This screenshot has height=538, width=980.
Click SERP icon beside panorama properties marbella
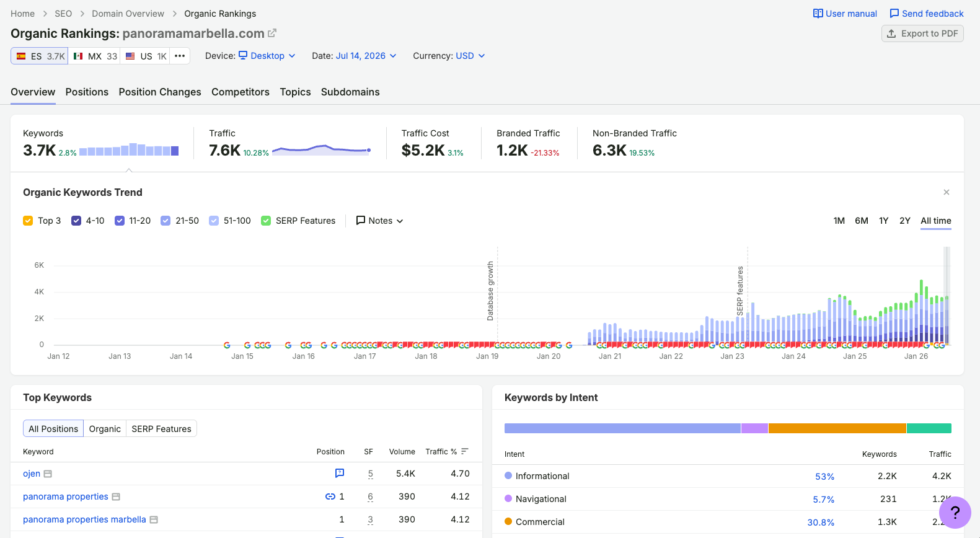[154, 519]
